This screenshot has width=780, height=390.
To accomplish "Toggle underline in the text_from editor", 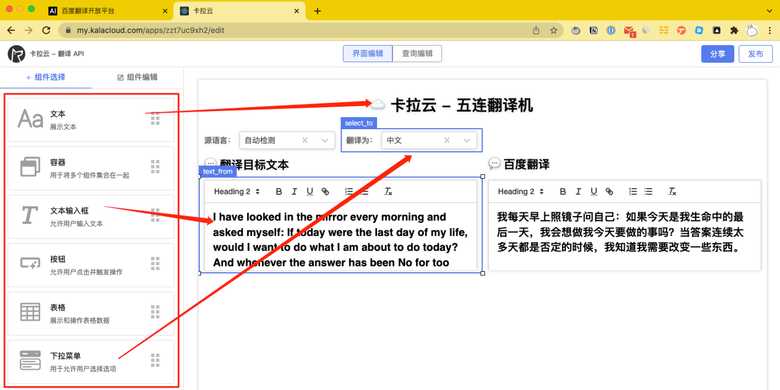I will (x=309, y=192).
